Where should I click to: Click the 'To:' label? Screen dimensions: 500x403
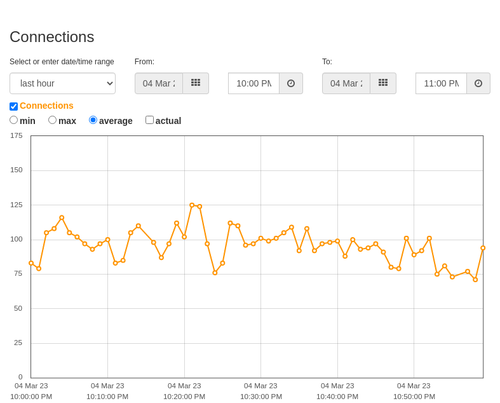pos(327,62)
